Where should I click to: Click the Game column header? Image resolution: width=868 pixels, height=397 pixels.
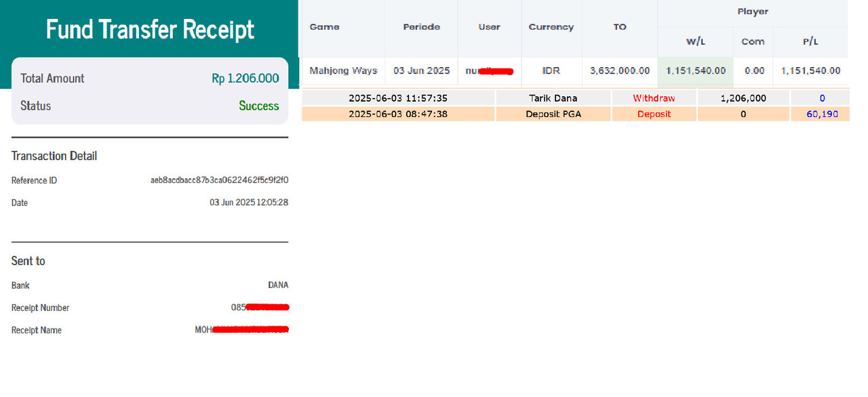[x=324, y=27]
